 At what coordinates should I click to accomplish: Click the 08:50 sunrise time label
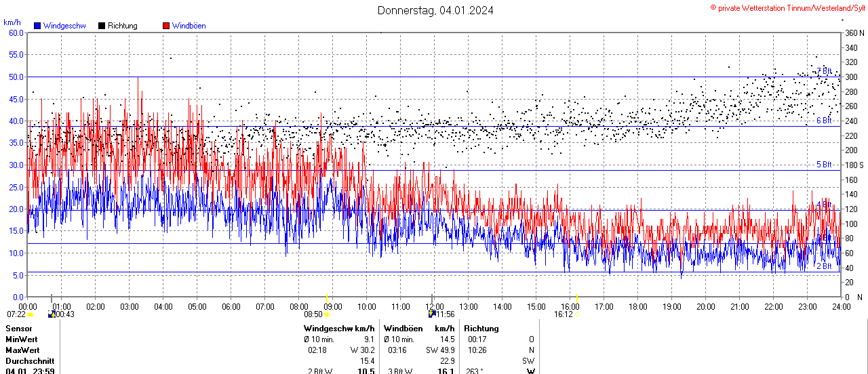coord(313,314)
